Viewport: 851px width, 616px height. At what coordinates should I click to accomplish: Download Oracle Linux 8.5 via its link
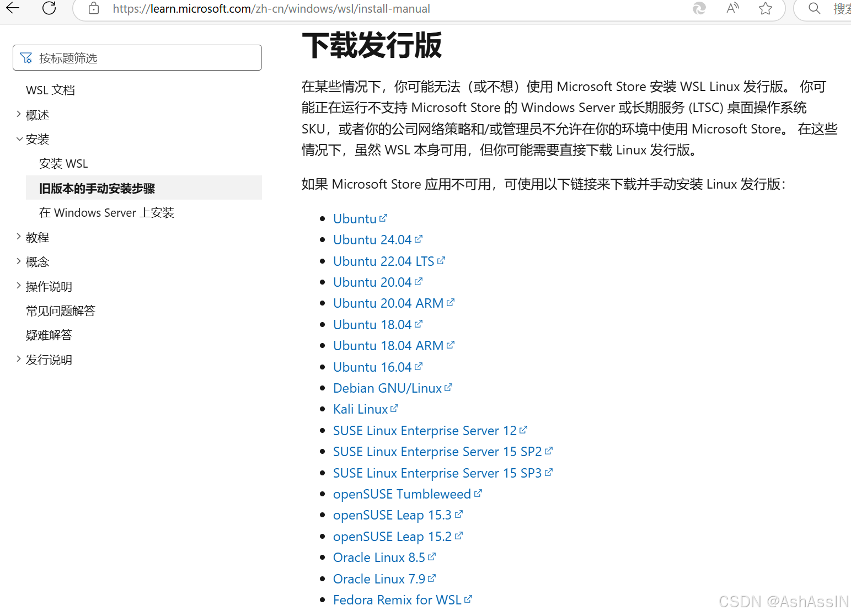point(379,557)
